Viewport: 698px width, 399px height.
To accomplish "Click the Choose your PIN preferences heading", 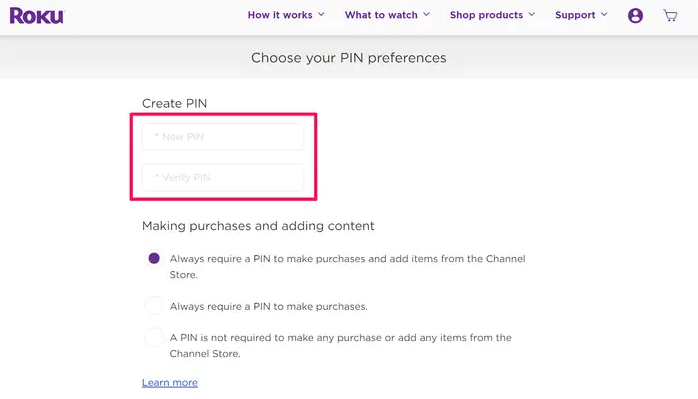I will (349, 58).
